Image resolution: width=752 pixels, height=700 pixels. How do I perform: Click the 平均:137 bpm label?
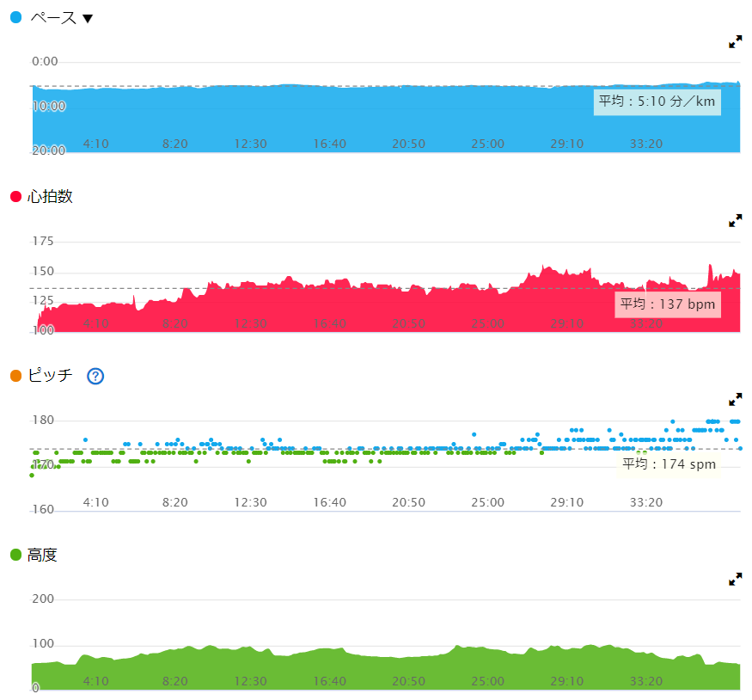[x=667, y=304]
